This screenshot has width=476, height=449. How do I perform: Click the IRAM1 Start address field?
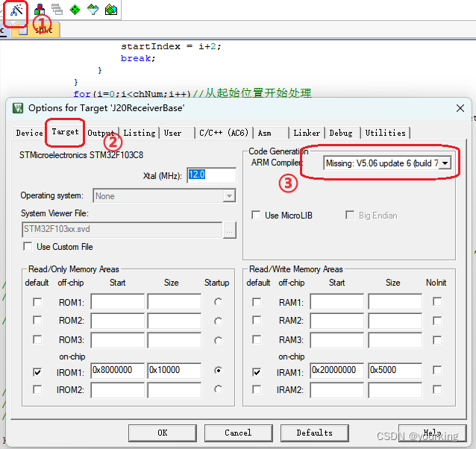[x=337, y=371]
